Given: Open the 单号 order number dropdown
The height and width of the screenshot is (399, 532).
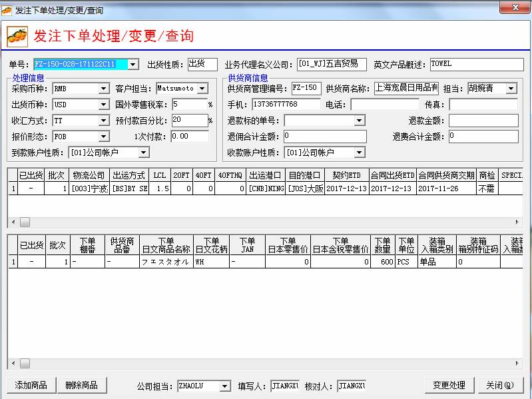Looking at the screenshot, I should [133, 64].
